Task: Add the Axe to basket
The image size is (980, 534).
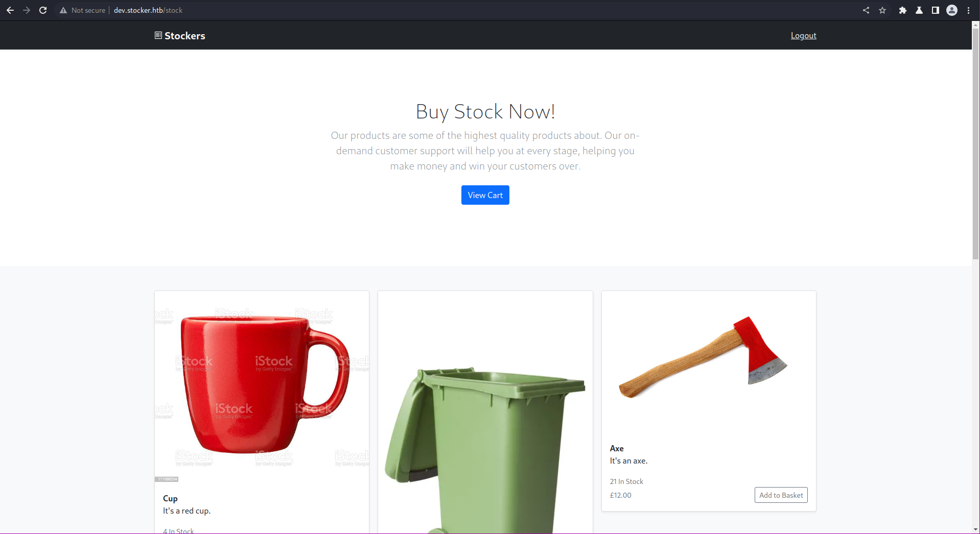Action: 781,495
